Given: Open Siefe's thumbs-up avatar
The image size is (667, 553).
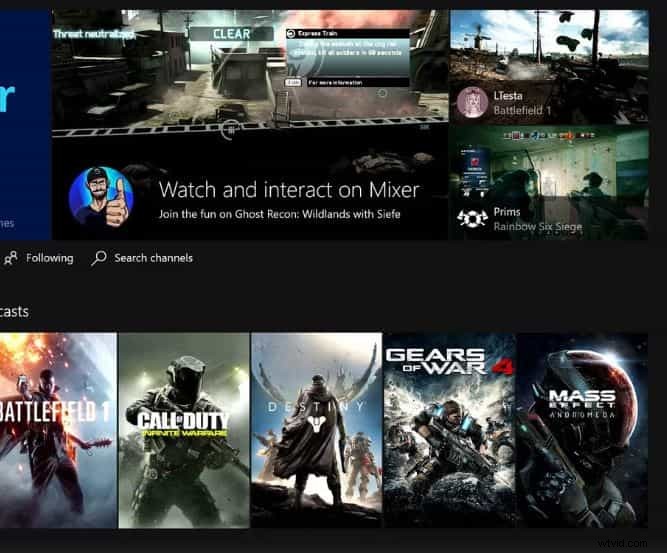Looking at the screenshot, I should pyautogui.click(x=101, y=197).
